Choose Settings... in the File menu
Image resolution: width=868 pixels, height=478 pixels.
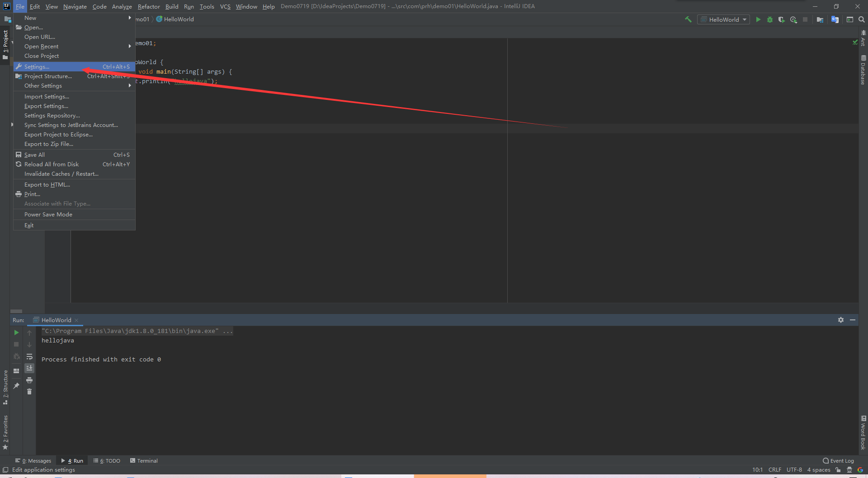[74, 67]
